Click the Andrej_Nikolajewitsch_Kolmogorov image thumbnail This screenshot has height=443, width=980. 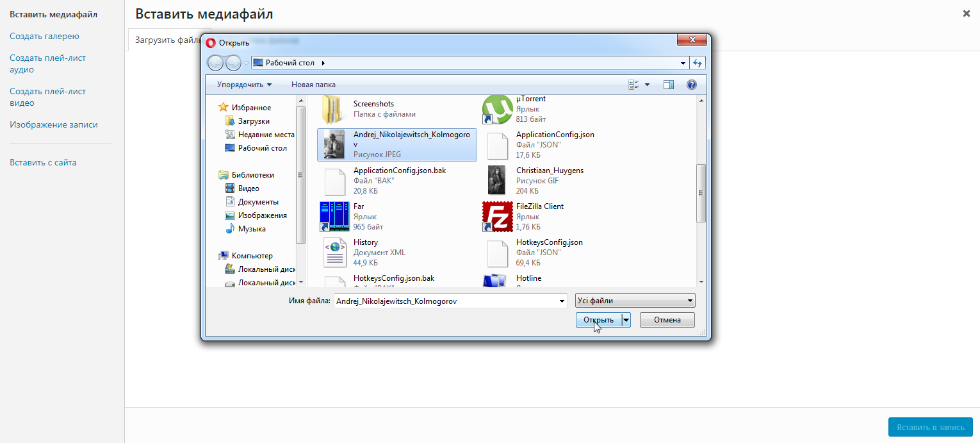334,145
